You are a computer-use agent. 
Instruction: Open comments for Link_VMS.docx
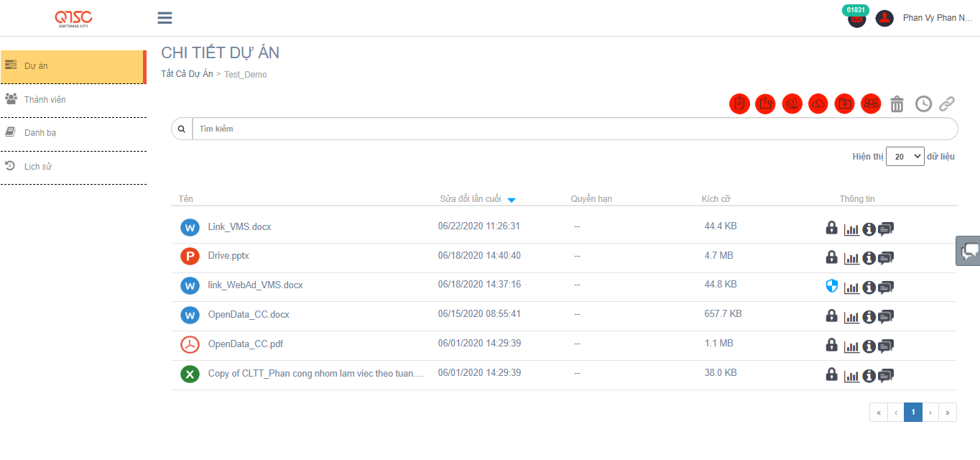[886, 229]
